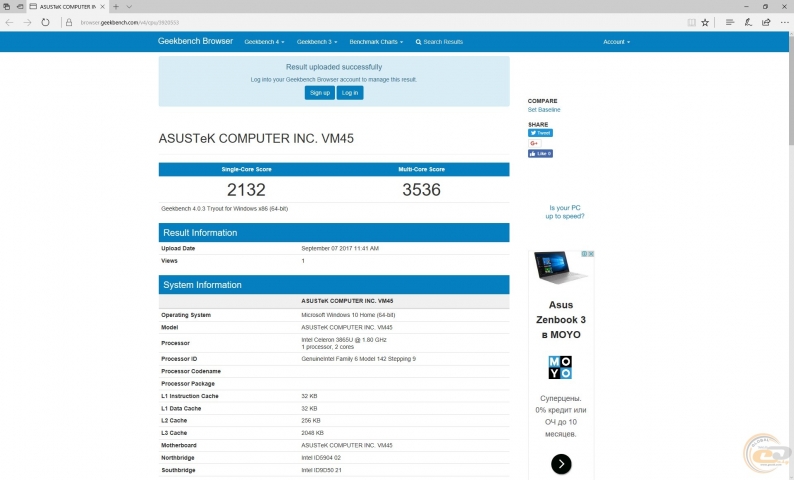This screenshot has width=794, height=480.
Task: Select 'Microsoft Windows 10 Home (64-bit)' value
Action: tap(348, 315)
